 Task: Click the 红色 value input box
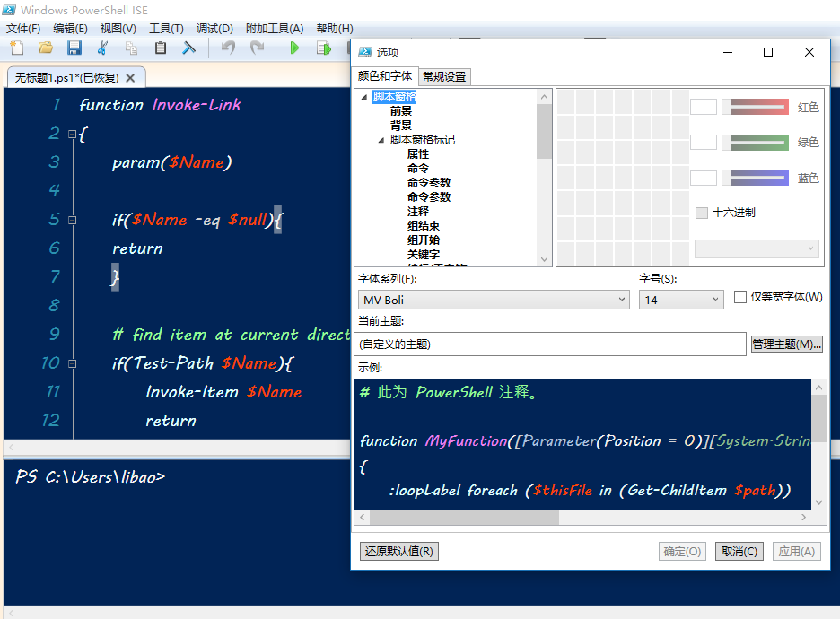704,107
